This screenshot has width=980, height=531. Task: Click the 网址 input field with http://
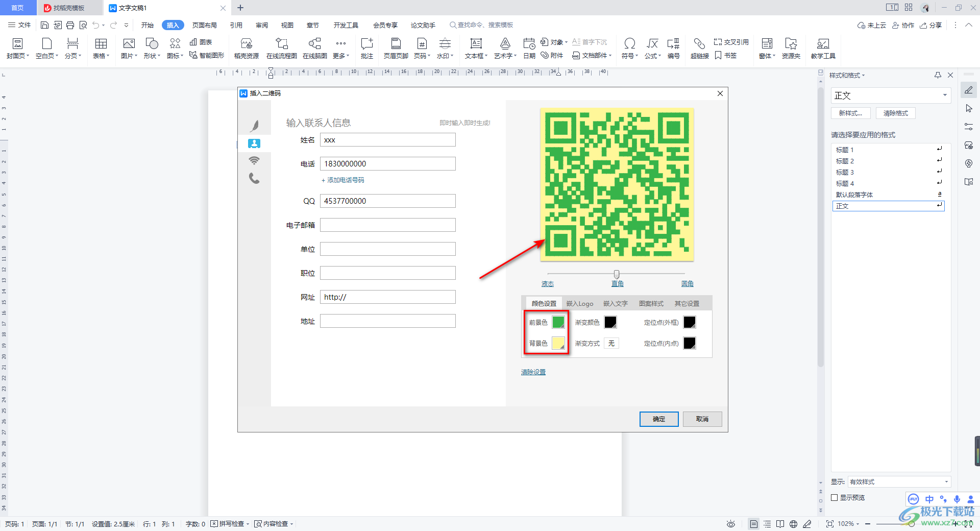(388, 297)
